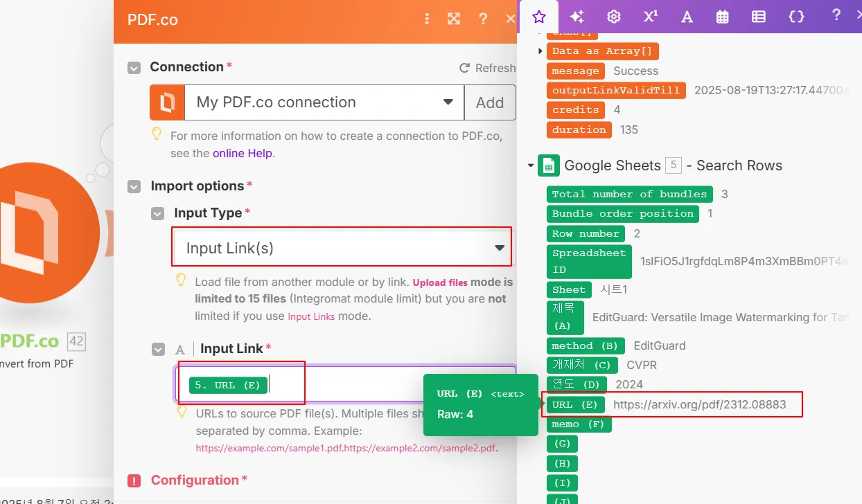Insert the method (B) variable pill
This screenshot has height=504, width=862.
(x=586, y=345)
